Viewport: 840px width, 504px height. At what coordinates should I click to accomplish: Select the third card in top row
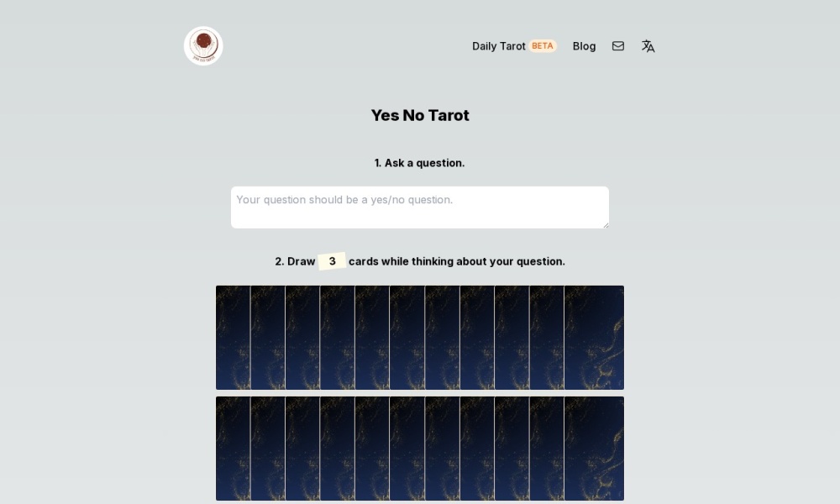click(302, 338)
